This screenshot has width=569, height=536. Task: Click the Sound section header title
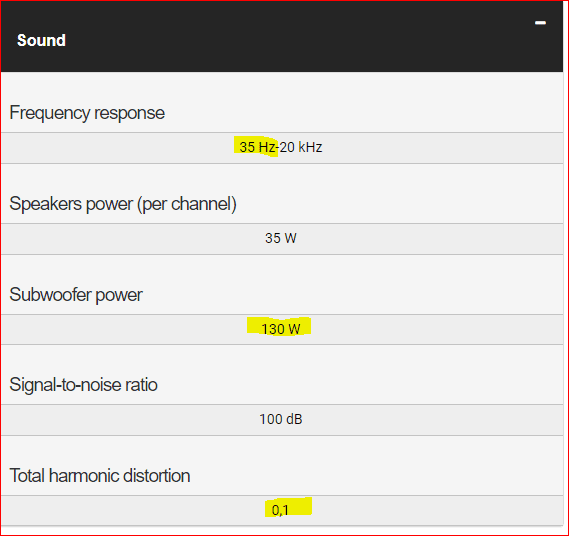point(41,40)
